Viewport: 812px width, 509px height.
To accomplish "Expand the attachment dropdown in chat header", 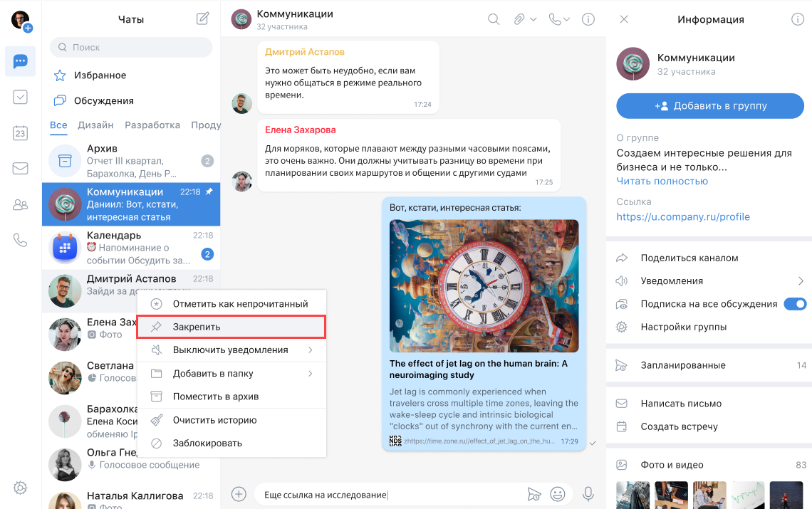I will pyautogui.click(x=533, y=20).
